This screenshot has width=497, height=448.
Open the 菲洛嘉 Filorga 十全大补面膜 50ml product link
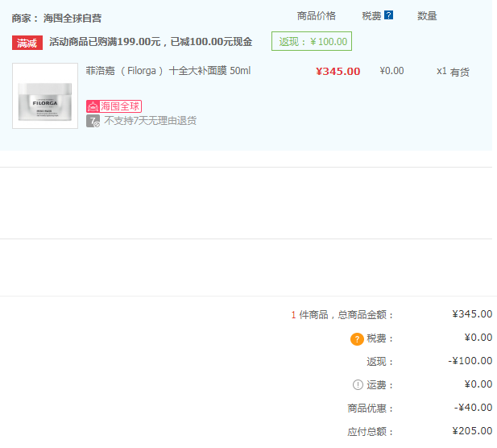[168, 71]
